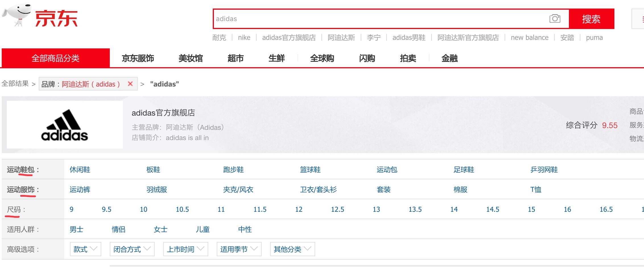Click the red 搜索 search button
Screen dimensions: 644x267
[x=591, y=19]
